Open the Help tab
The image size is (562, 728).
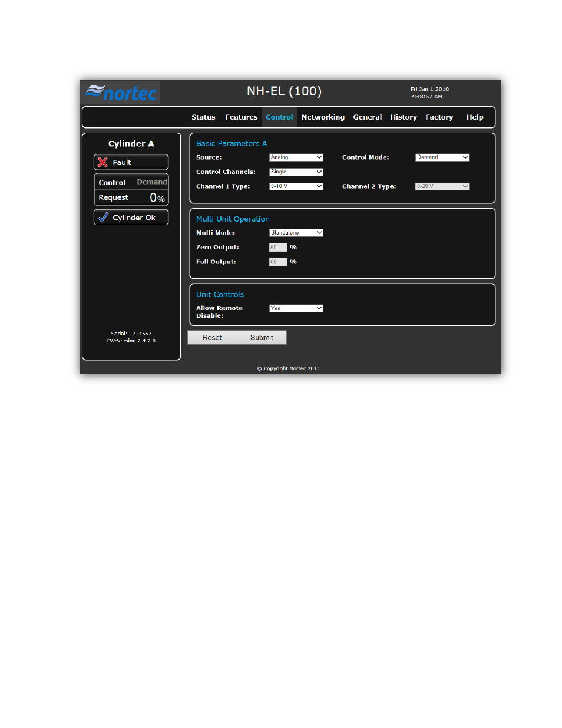click(475, 117)
